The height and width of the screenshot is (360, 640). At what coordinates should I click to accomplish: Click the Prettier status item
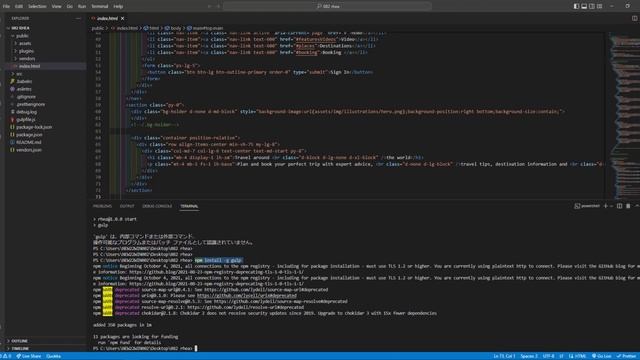(627, 356)
